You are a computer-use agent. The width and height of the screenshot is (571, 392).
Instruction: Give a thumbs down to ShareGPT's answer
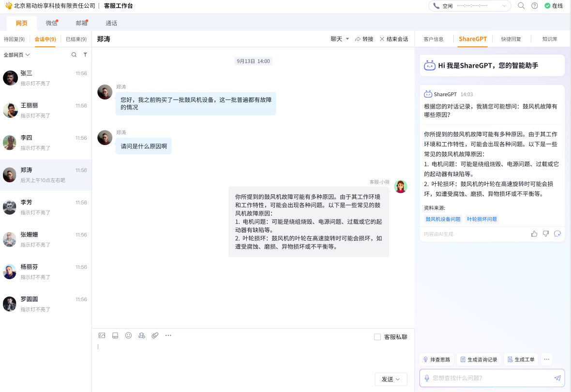click(545, 233)
